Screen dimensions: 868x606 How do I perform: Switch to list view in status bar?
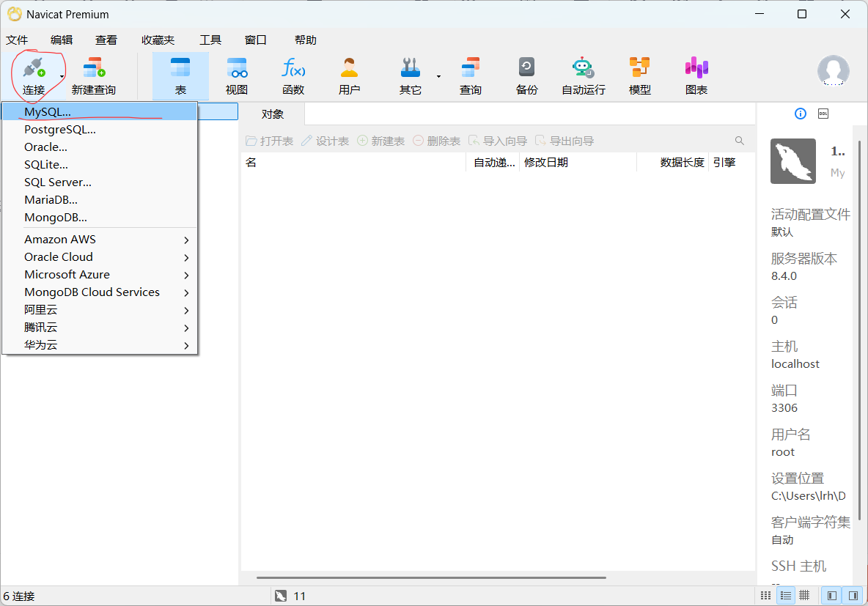pos(785,596)
